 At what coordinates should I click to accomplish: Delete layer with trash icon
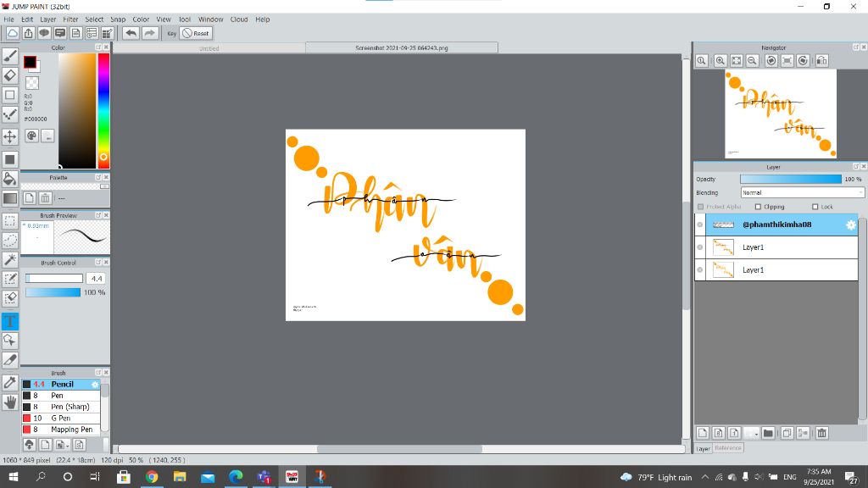coord(822,433)
